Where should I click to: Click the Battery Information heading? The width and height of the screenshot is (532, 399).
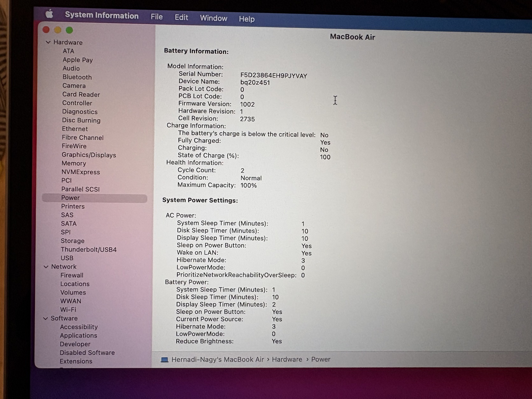196,51
